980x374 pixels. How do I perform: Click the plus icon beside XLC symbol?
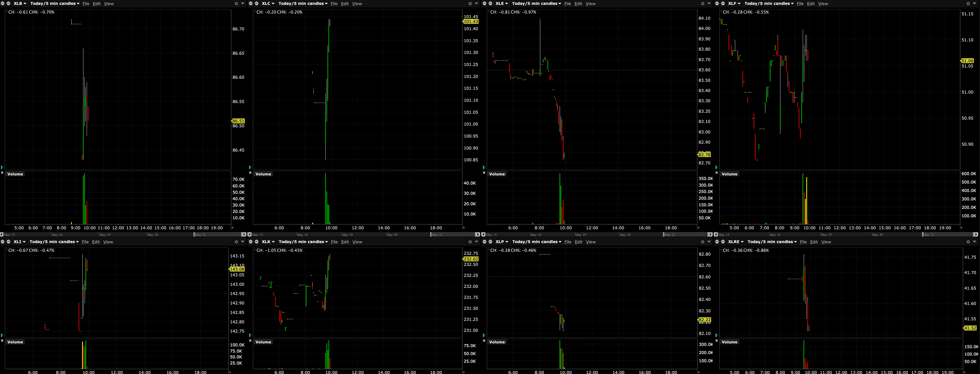click(x=256, y=3)
